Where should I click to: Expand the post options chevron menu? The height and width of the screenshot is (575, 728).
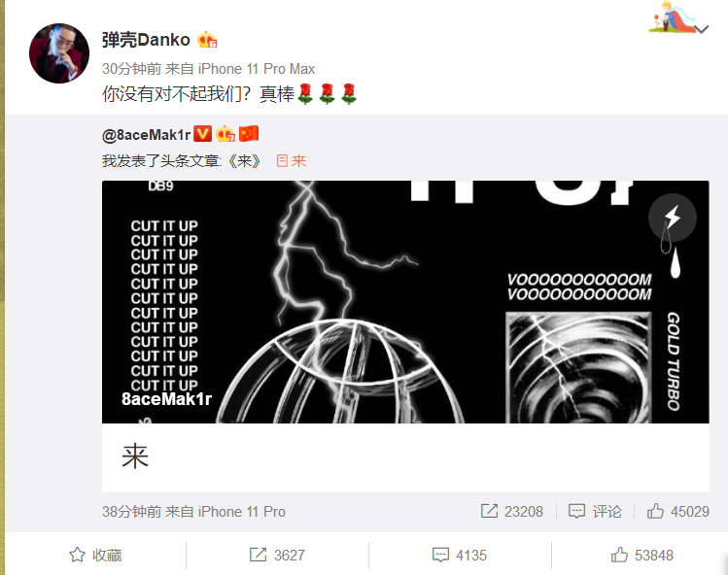(702, 29)
